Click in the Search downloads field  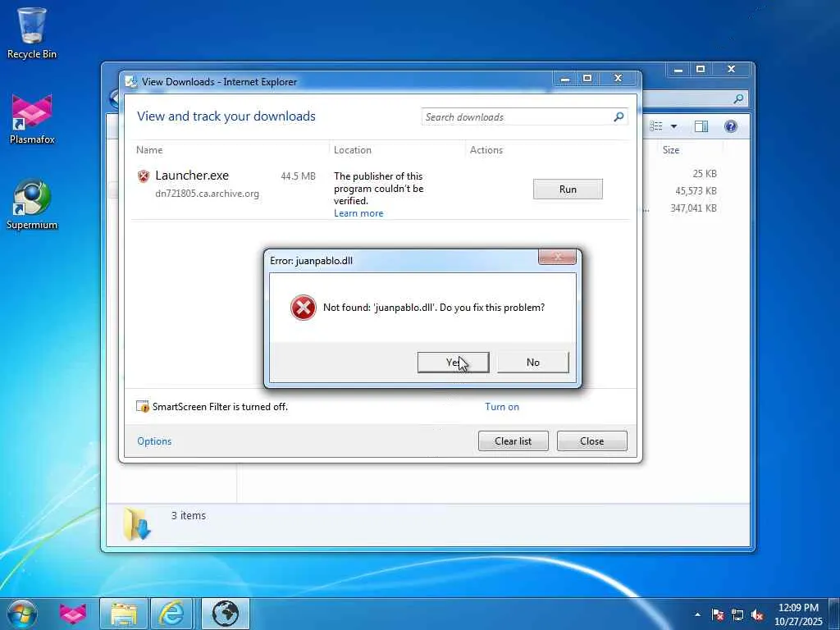click(517, 116)
